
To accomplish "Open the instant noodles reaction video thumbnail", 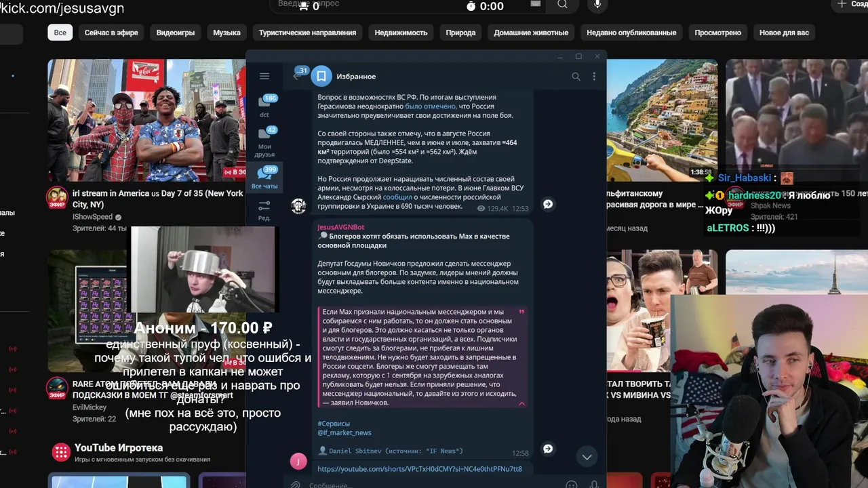I will pyautogui.click(x=662, y=311).
